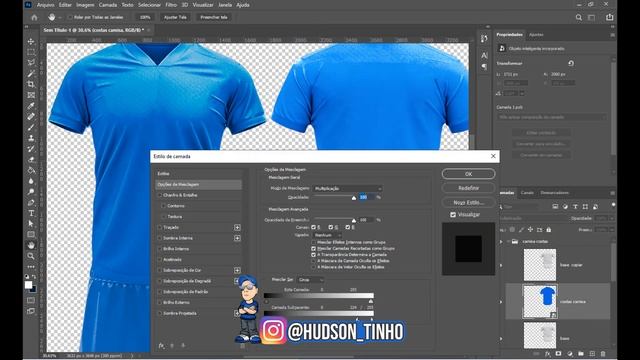Adjust the Opacidade slider in Mesclagem Geral
The image size is (640, 360).
[x=354, y=198]
